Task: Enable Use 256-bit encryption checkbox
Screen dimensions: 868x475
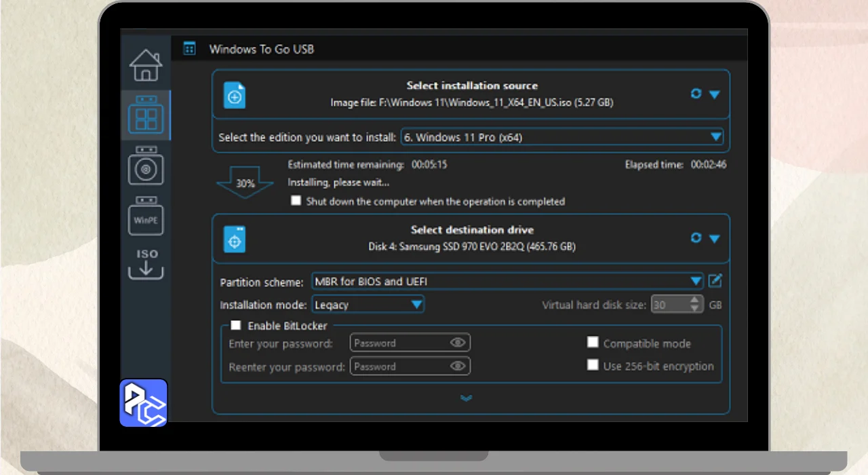Action: (x=593, y=366)
